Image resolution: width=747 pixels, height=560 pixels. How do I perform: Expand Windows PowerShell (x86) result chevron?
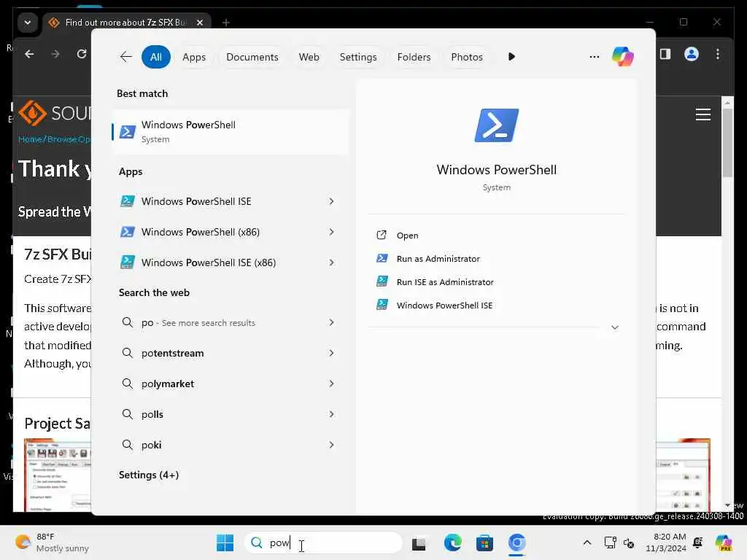click(x=332, y=232)
